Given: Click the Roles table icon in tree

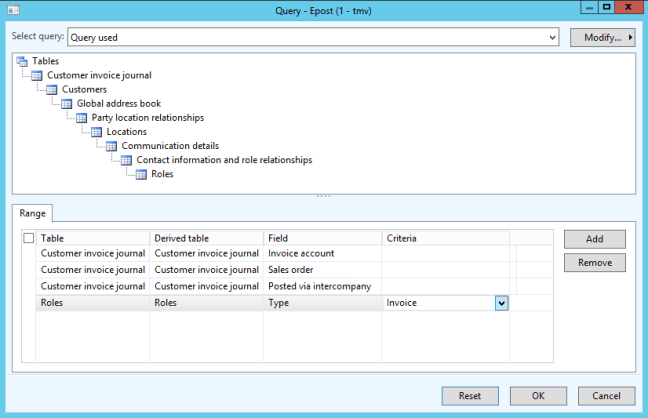Looking at the screenshot, I should pos(141,174).
